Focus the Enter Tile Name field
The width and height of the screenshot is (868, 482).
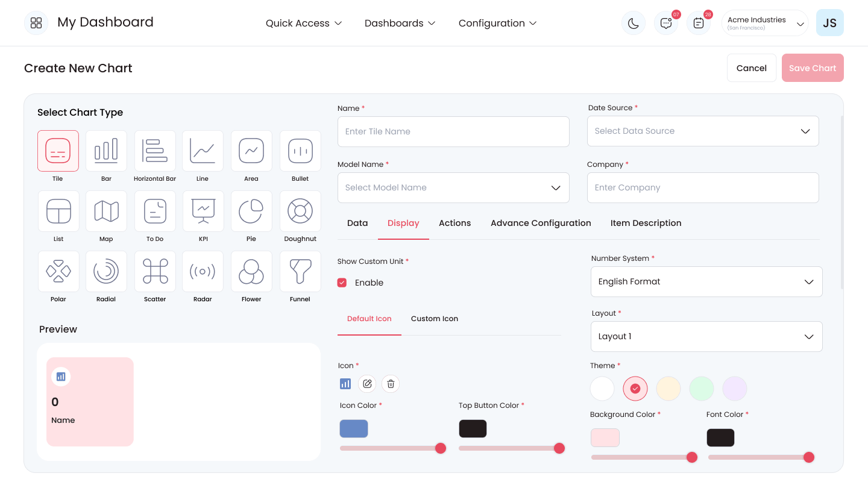tap(453, 131)
